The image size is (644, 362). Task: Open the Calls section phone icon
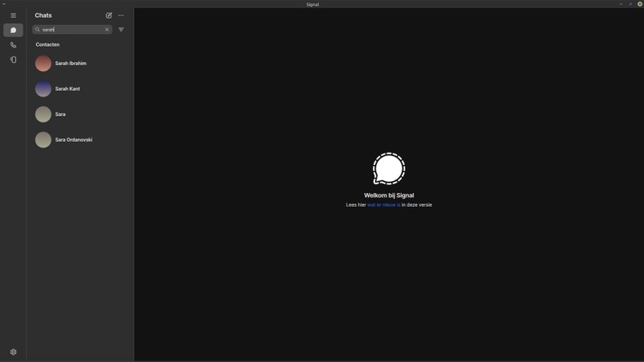coord(13,45)
